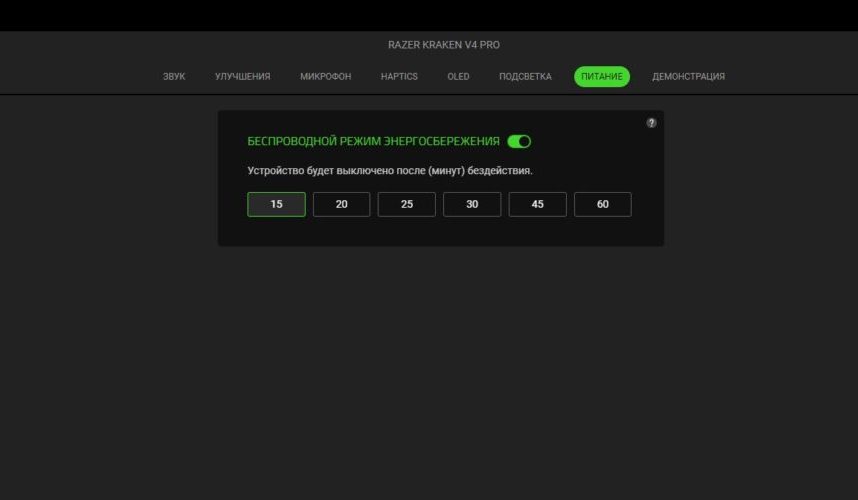
Task: Select the 25 minutes option
Action: click(407, 205)
